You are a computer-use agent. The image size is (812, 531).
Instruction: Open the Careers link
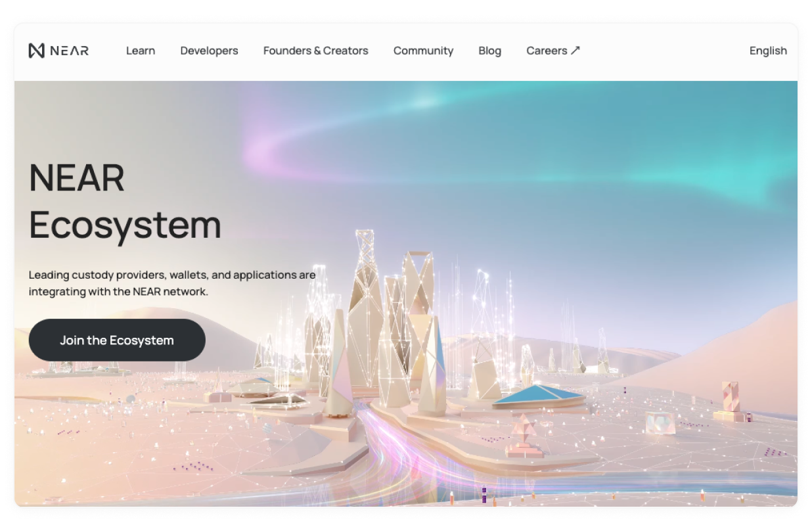(546, 51)
